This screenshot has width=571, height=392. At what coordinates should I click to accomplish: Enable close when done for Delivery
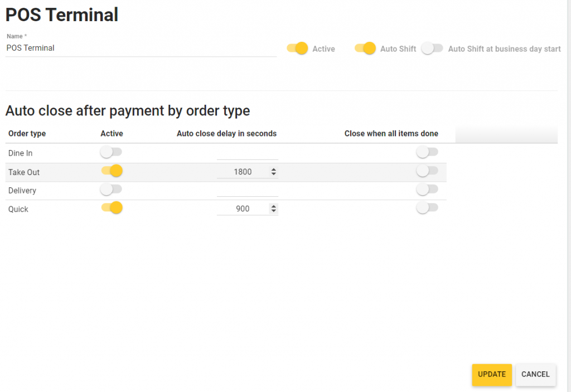(427, 190)
